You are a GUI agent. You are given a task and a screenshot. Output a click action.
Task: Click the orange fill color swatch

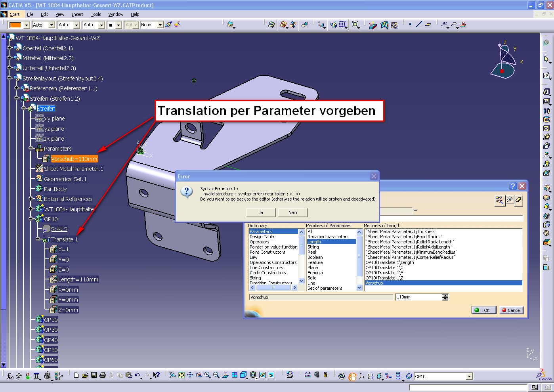point(15,25)
